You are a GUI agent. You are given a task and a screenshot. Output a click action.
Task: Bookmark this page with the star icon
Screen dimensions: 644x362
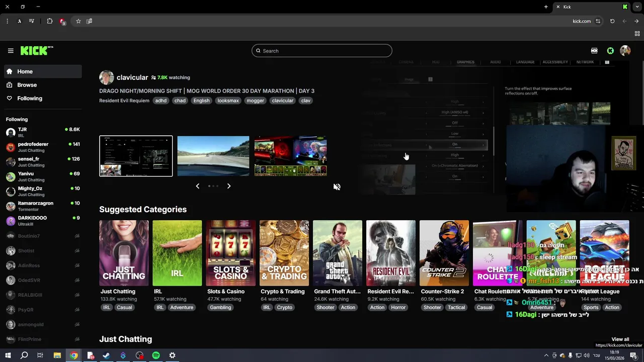(78, 21)
